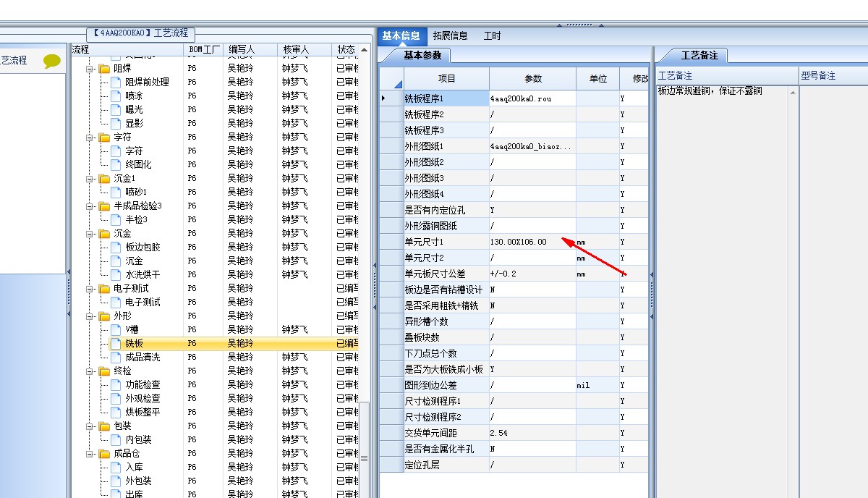868x498 pixels.
Task: Click the 电子测试 folder icon
Action: (104, 289)
